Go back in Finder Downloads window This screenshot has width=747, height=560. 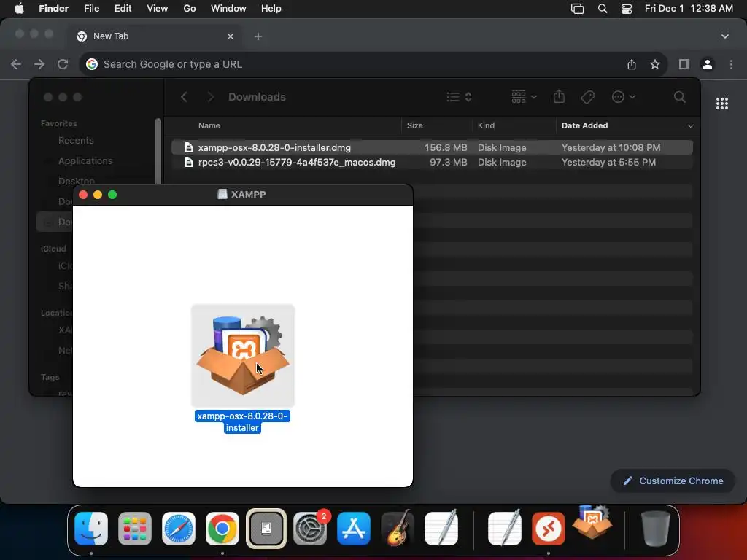[184, 97]
